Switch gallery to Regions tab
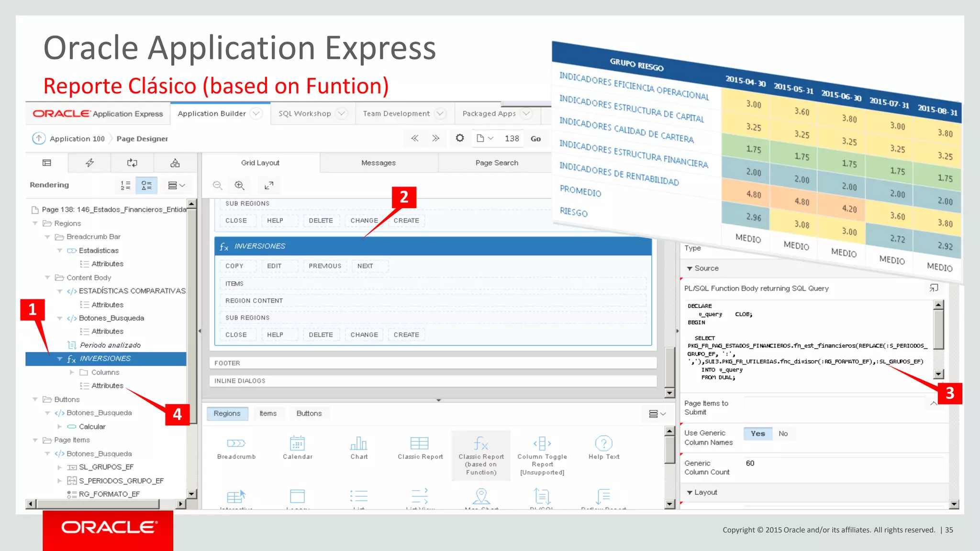 click(x=227, y=413)
